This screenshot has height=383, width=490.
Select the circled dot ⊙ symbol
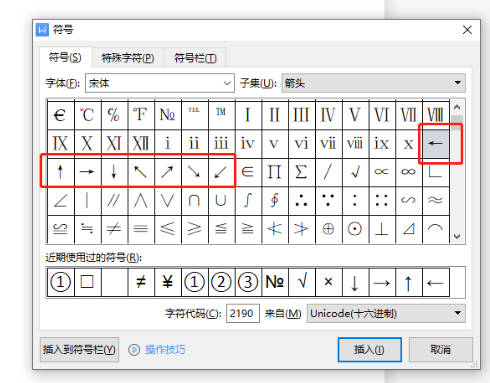(x=355, y=229)
